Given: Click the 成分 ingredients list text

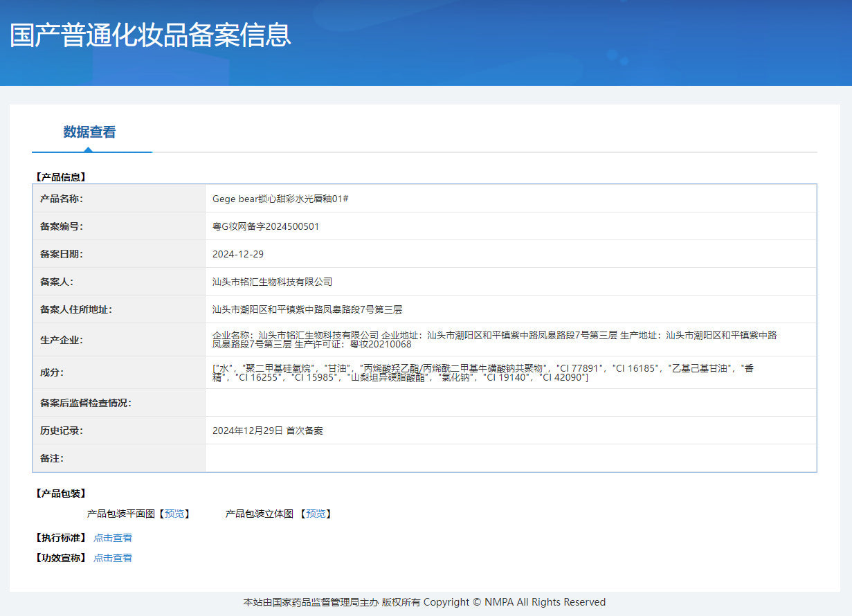Looking at the screenshot, I should click(x=482, y=372).
